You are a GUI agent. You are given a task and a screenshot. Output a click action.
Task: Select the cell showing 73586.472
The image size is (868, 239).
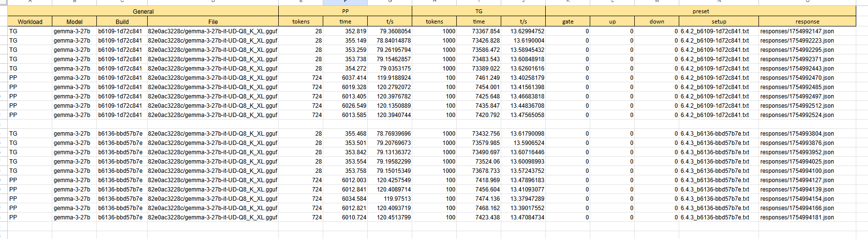click(x=479, y=49)
